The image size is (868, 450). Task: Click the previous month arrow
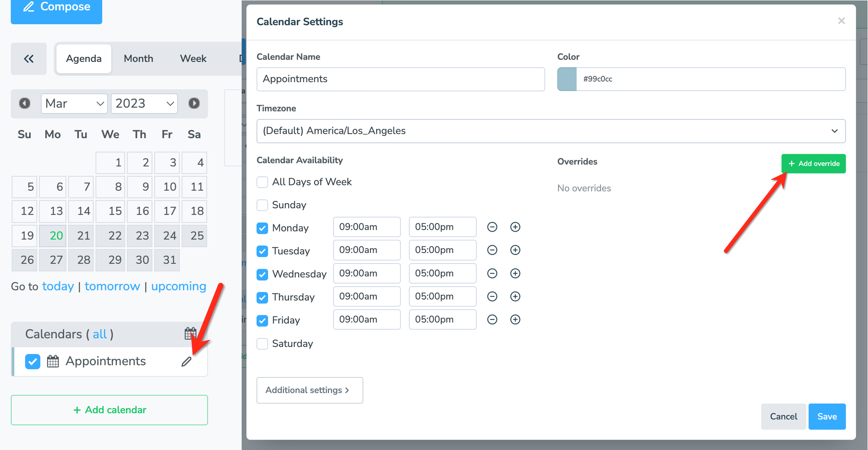point(25,103)
